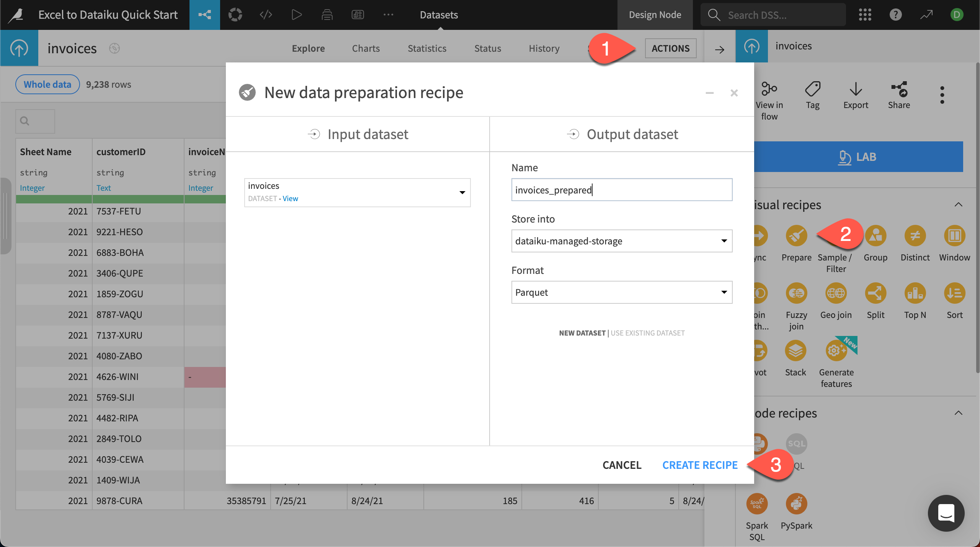Export the invoices dataset
The image size is (980, 547).
click(856, 96)
